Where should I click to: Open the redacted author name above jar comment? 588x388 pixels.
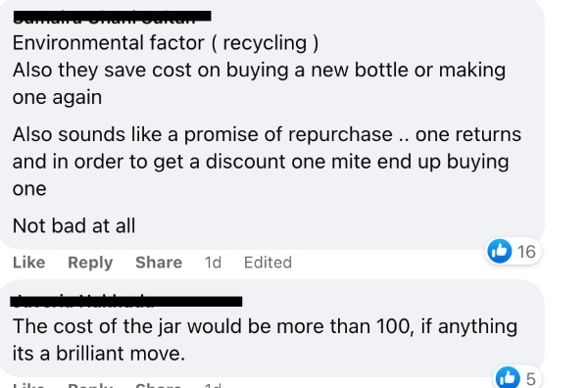[126, 301]
